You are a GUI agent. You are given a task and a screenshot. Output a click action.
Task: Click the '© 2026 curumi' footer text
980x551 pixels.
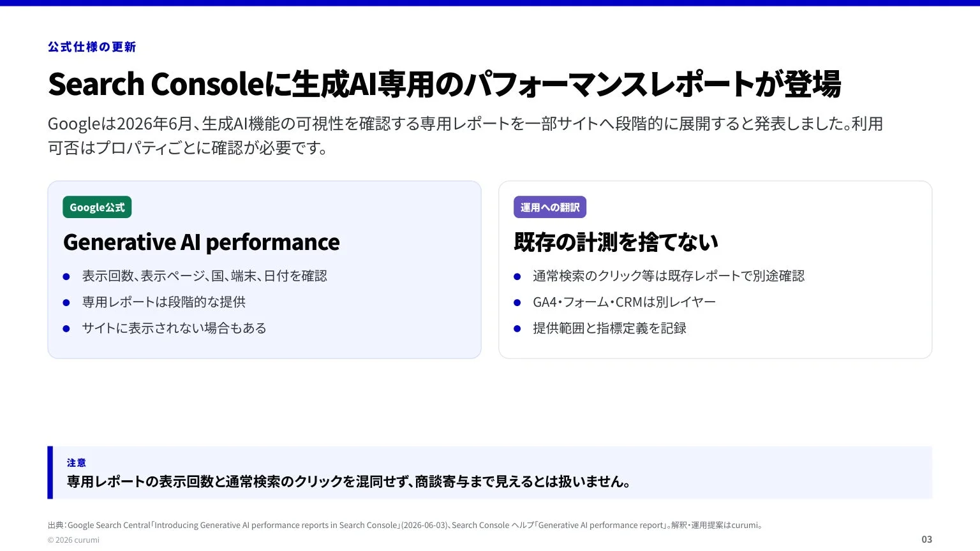pos(73,540)
